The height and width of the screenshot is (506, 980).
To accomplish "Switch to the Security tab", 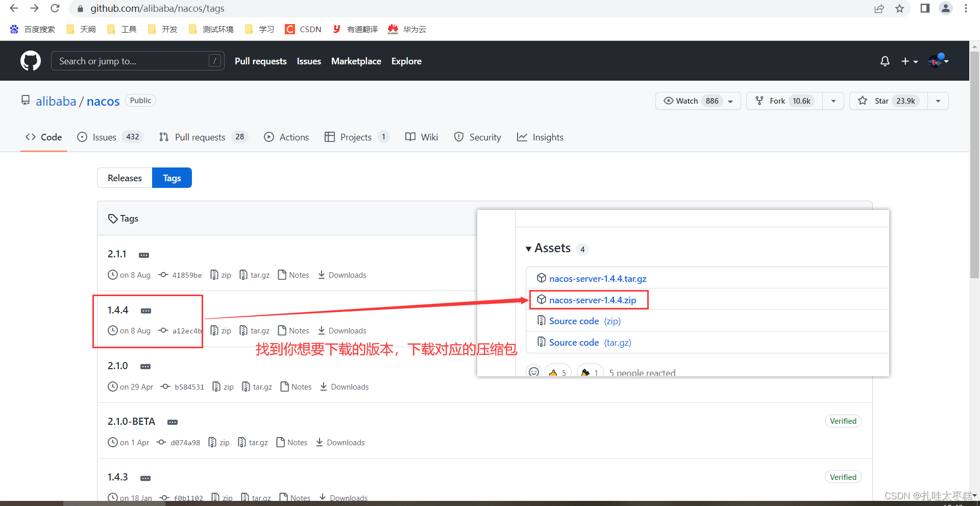I will click(478, 137).
